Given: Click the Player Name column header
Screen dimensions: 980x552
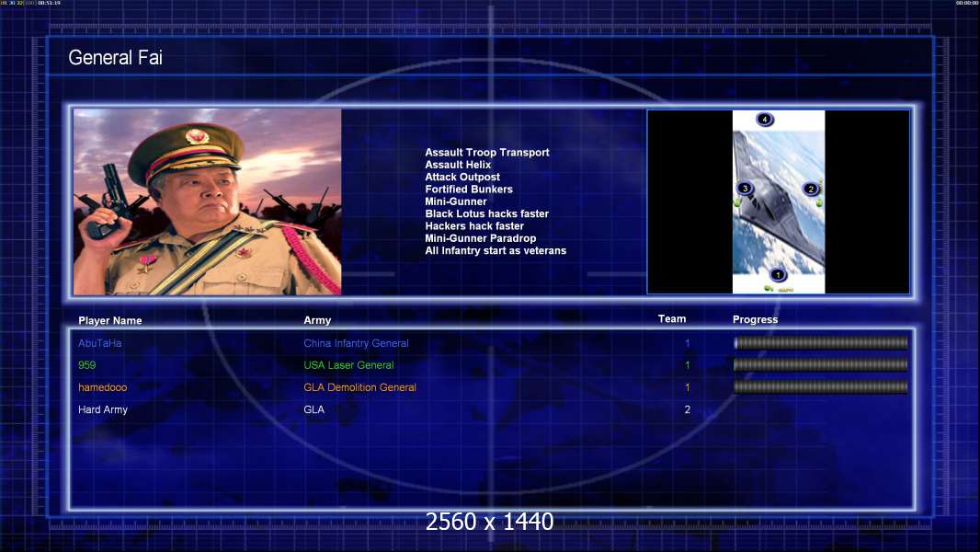Looking at the screenshot, I should pyautogui.click(x=110, y=320).
